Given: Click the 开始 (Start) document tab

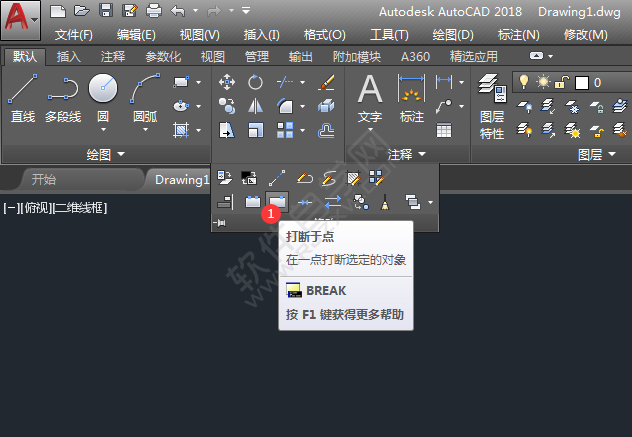Looking at the screenshot, I should [x=44, y=180].
